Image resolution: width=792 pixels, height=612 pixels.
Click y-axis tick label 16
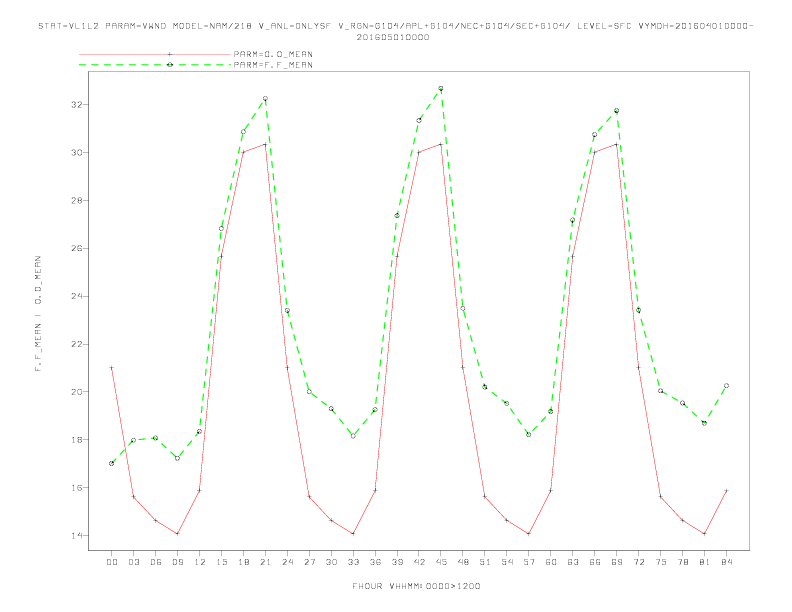tap(77, 488)
